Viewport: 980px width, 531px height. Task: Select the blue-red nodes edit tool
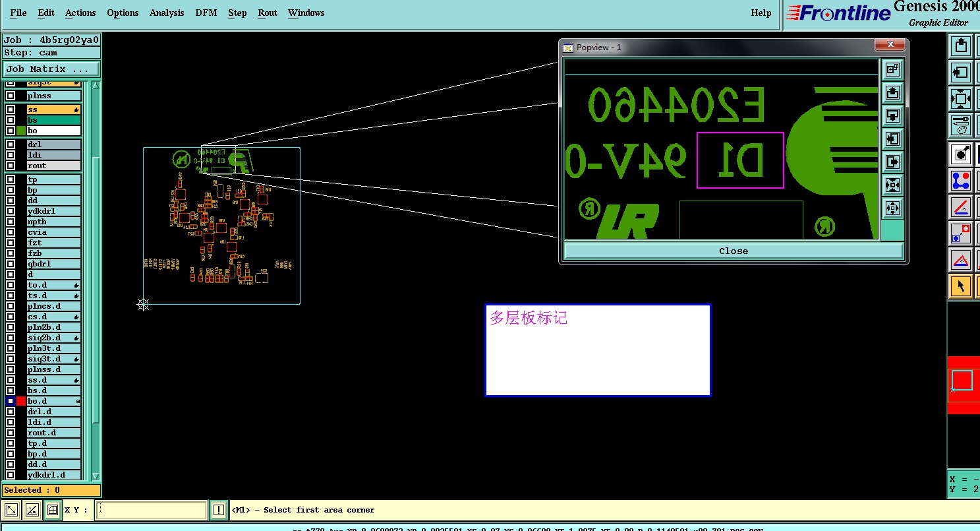point(961,181)
